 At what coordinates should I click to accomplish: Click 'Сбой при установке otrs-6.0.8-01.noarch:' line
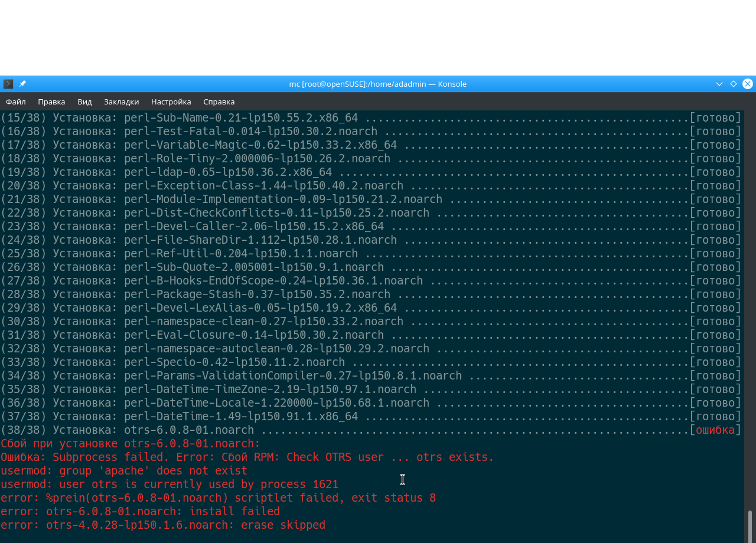pyautogui.click(x=131, y=443)
